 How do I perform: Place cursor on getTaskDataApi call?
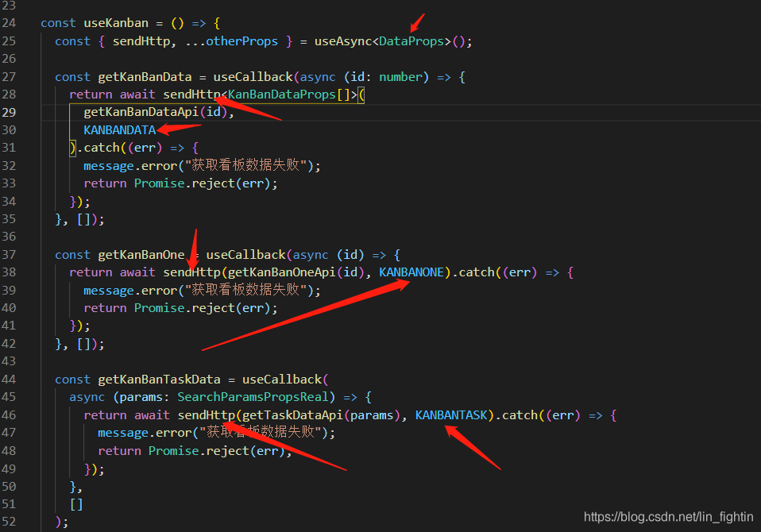coord(292,415)
